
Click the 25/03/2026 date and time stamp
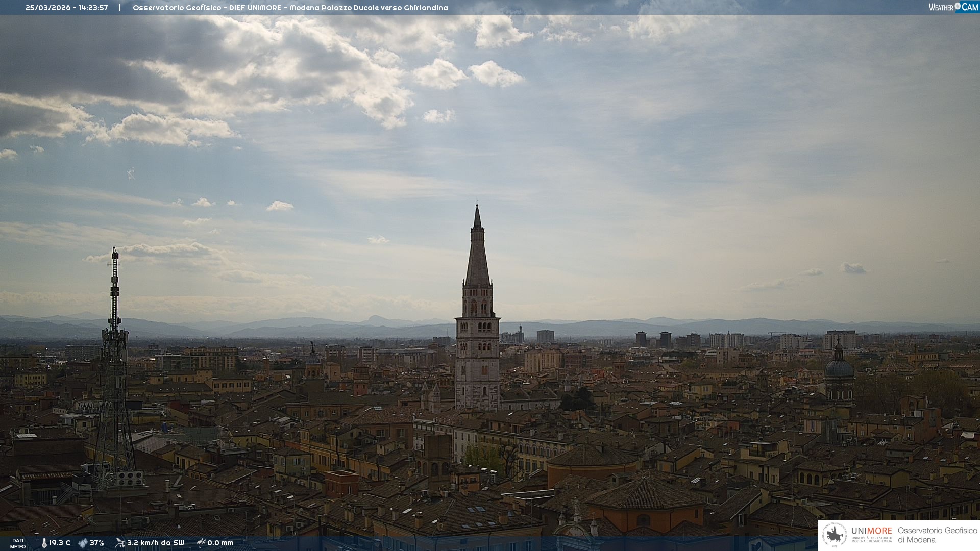click(x=67, y=8)
